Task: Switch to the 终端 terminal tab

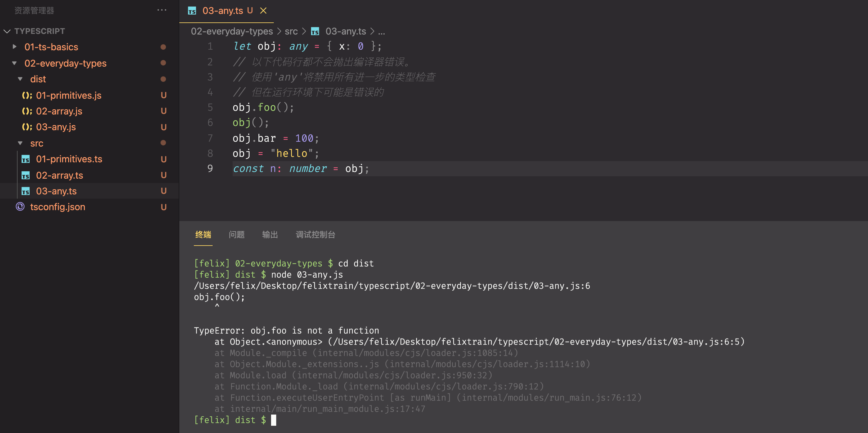Action: click(x=203, y=235)
